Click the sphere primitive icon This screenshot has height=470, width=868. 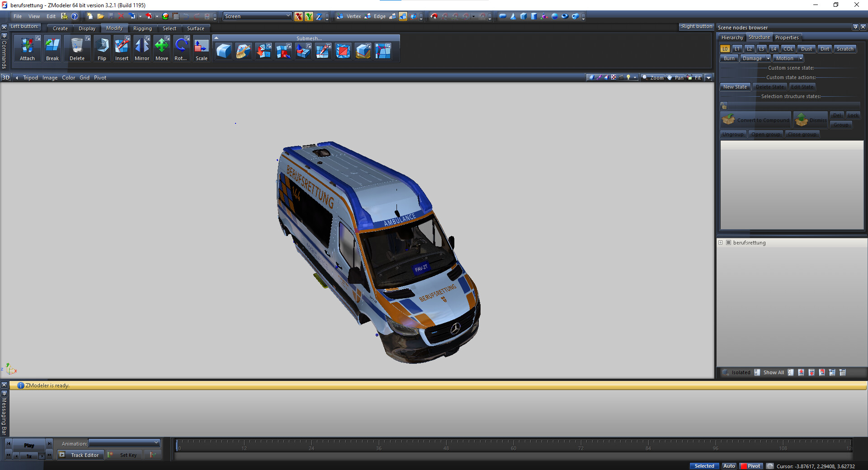point(554,16)
